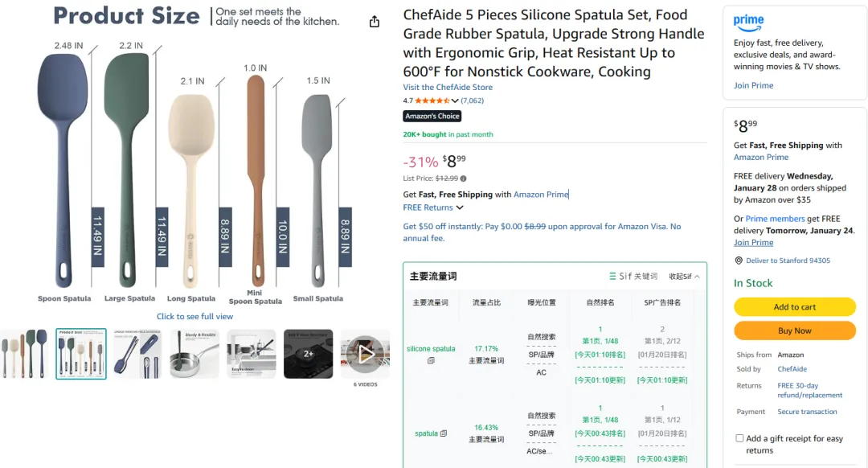This screenshot has height=468, width=868.
Task: Play the product videos thumbnail
Action: (x=366, y=354)
